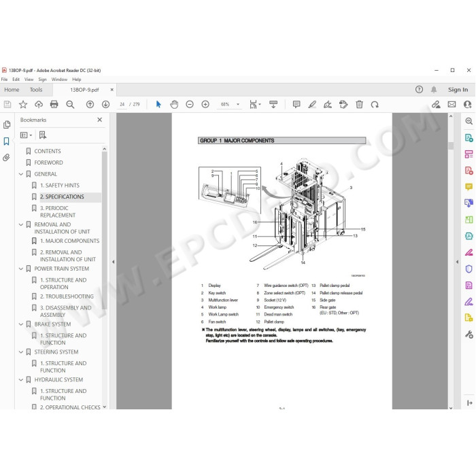
Task: Zoom out with minus circle icon
Action: pos(190,105)
